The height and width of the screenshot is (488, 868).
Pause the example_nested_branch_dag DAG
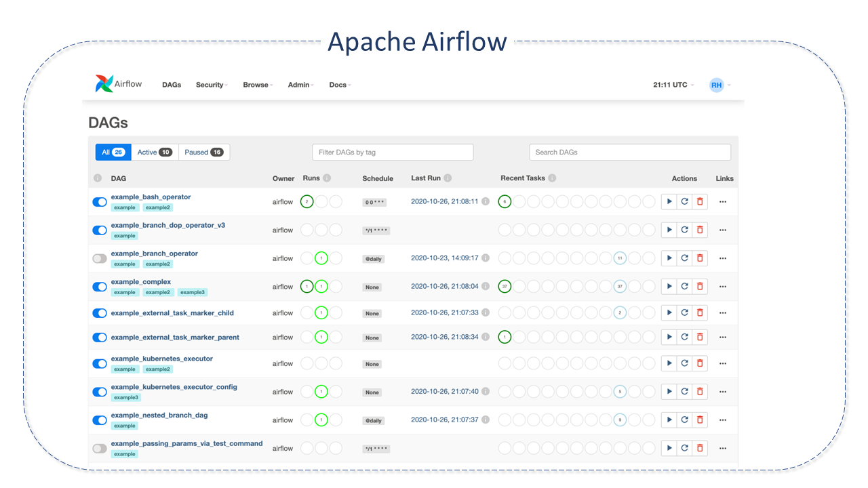[100, 420]
